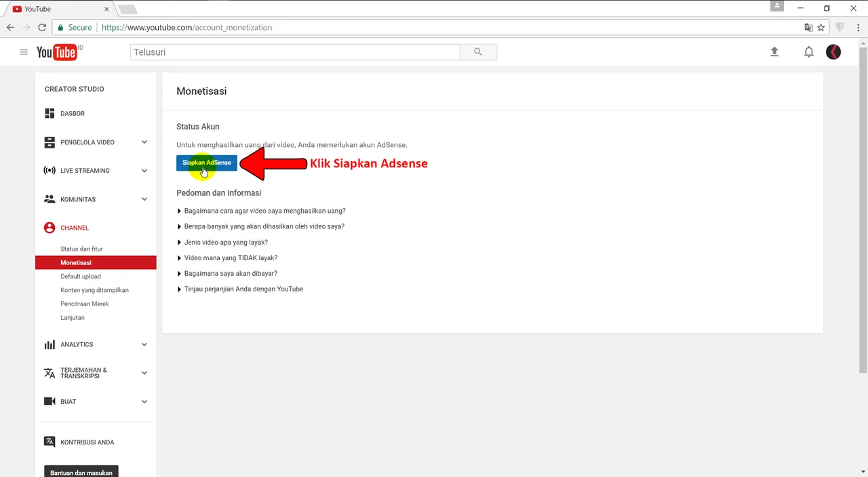Screen dimensions: 868x477
Task: Click the Channel person icon
Action: 50,228
